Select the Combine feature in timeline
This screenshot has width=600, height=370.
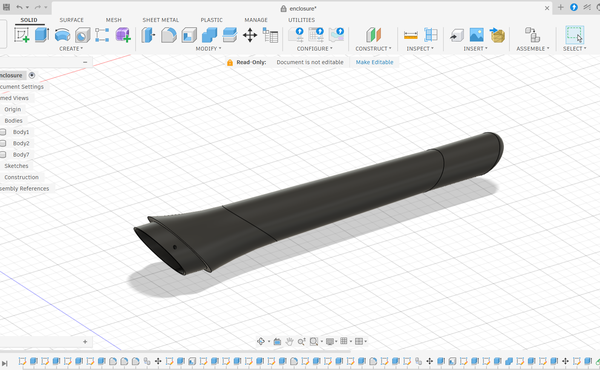click(509, 361)
